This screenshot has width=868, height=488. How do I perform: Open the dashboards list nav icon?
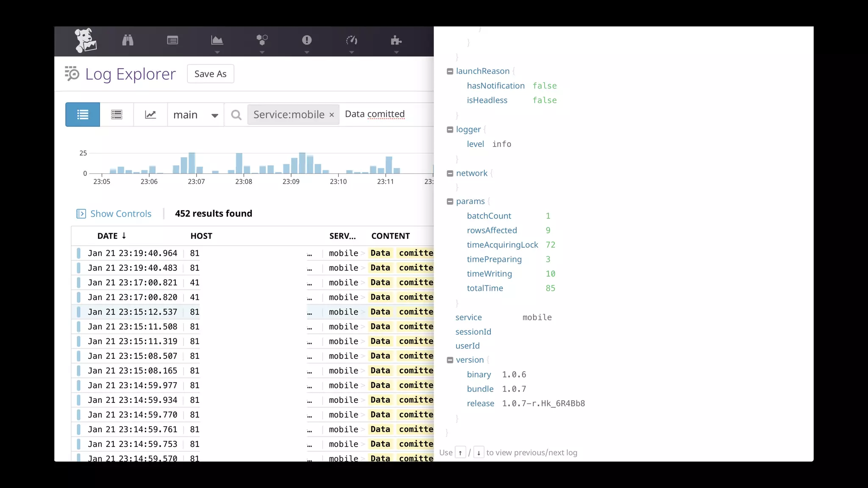click(172, 40)
